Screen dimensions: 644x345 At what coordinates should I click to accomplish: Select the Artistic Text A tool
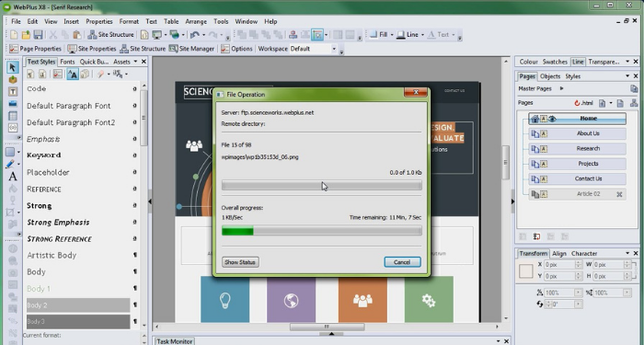click(x=13, y=177)
